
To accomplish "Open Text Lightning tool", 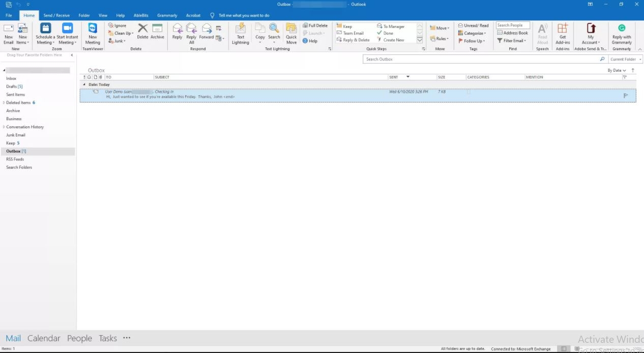I will [241, 34].
